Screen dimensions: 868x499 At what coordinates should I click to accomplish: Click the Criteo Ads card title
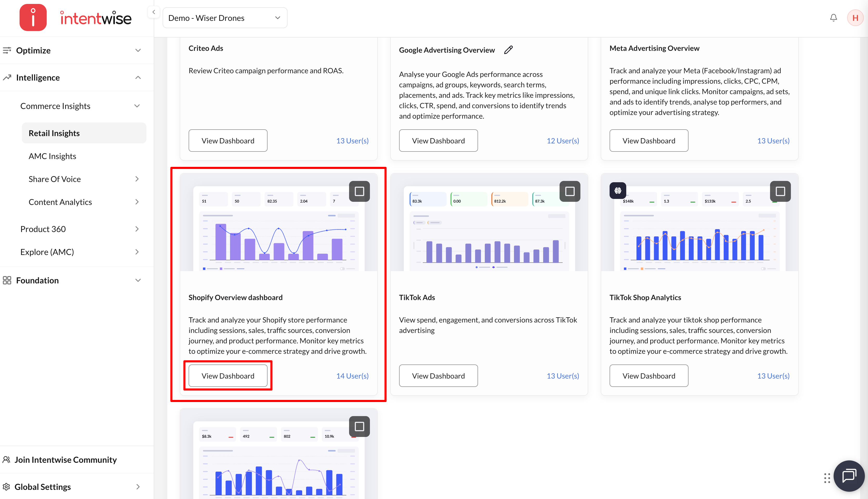click(x=206, y=48)
